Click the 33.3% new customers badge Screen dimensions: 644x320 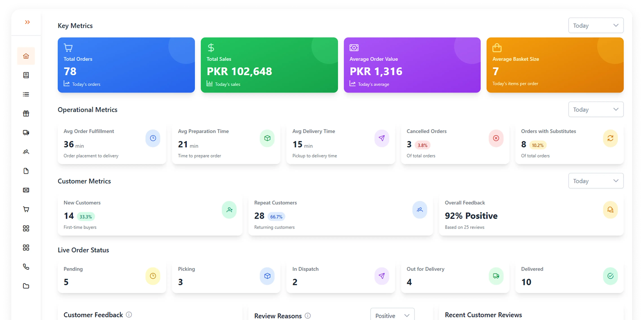point(86,217)
